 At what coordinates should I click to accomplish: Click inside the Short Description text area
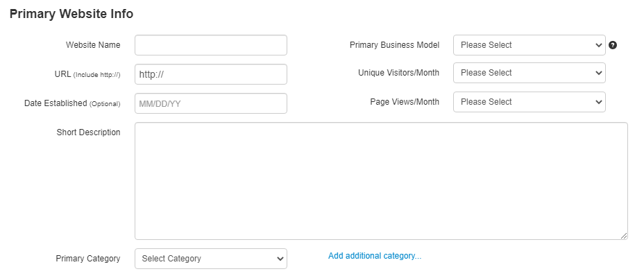pyautogui.click(x=381, y=181)
